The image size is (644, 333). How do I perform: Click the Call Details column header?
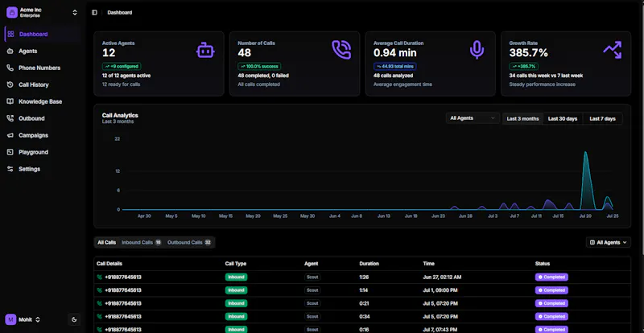click(x=109, y=264)
